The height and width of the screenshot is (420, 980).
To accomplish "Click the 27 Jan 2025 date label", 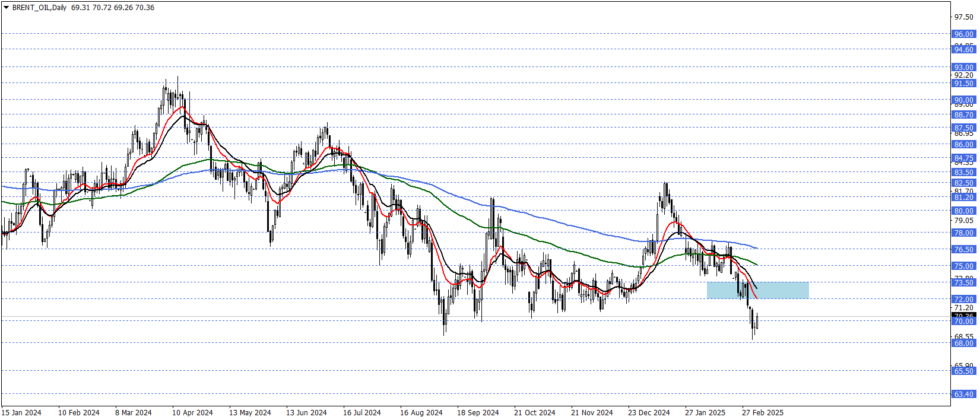I will pyautogui.click(x=705, y=413).
